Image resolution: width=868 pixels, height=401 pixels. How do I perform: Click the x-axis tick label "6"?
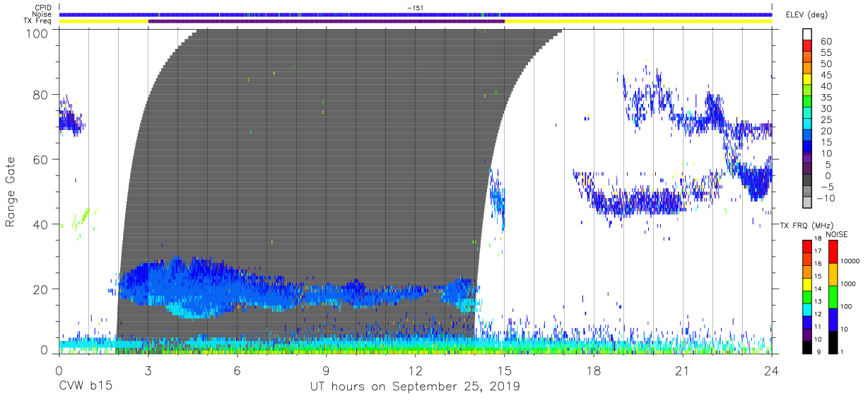pos(237,370)
